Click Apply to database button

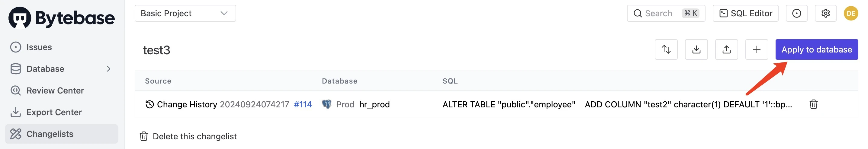(x=817, y=49)
